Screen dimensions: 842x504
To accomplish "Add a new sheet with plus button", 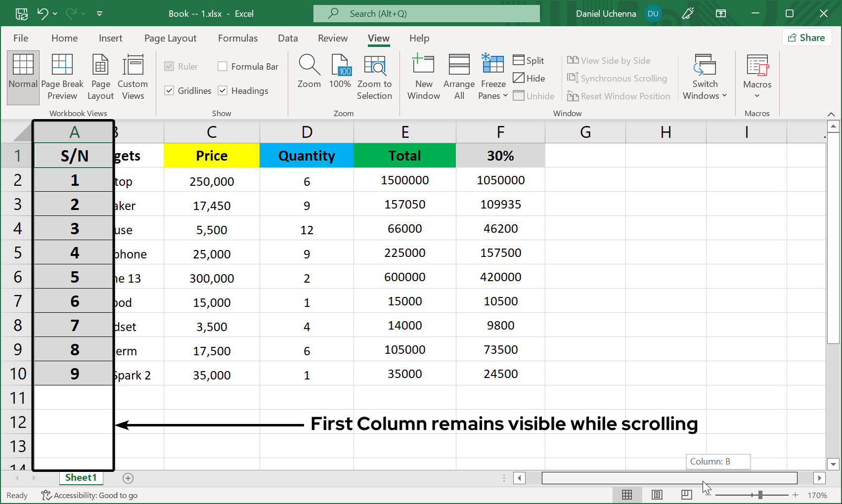I will click(128, 478).
